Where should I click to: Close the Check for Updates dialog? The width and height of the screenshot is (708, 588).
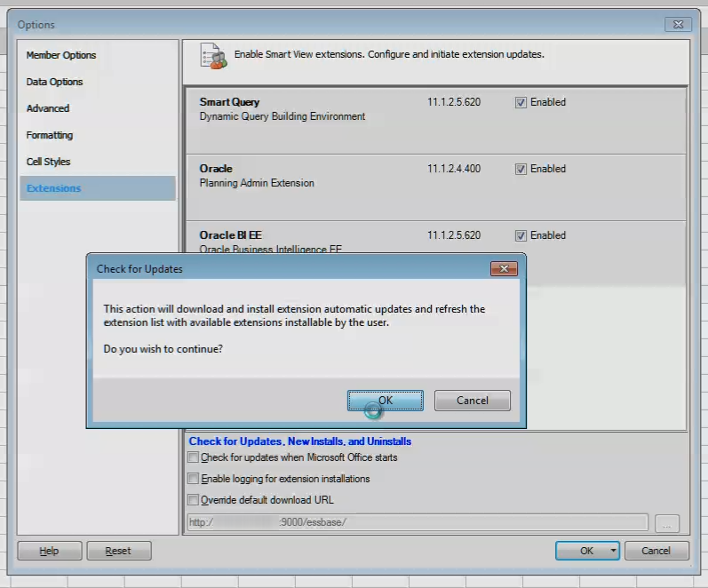[504, 269]
